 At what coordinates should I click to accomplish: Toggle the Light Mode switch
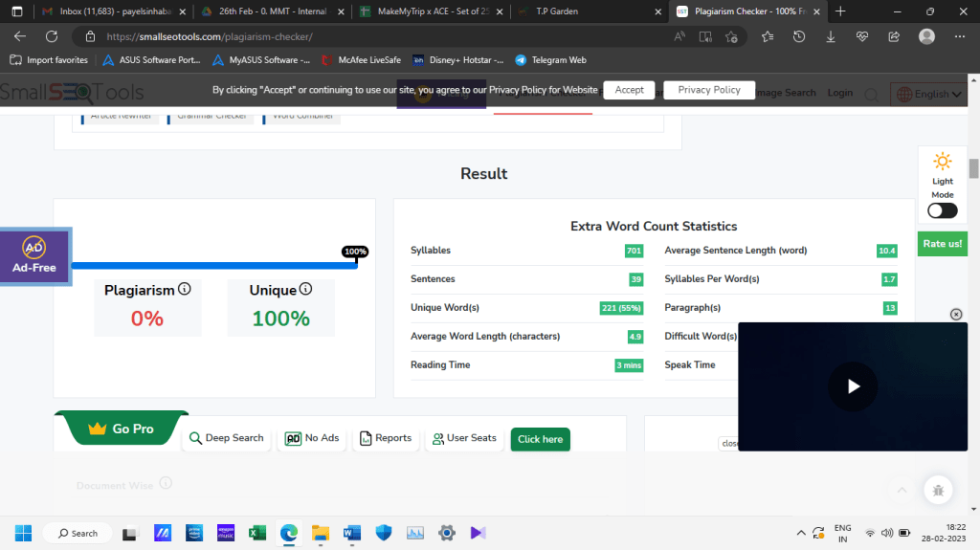tap(942, 210)
